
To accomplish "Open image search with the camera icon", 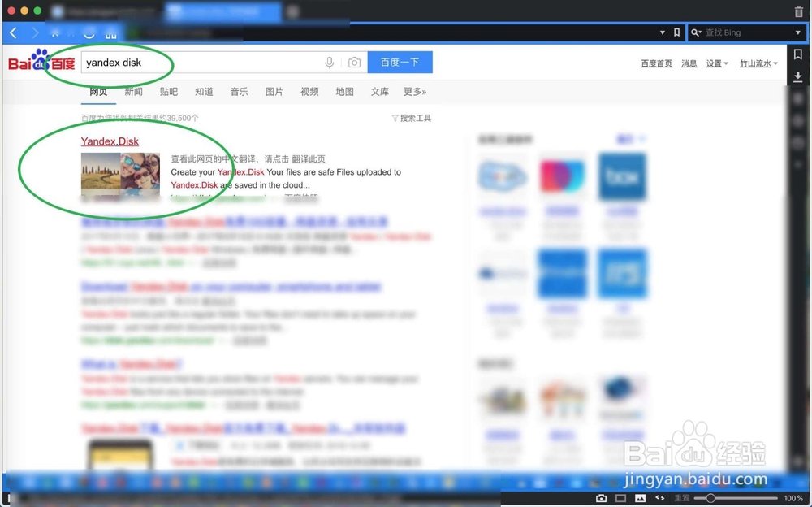I will pos(354,63).
